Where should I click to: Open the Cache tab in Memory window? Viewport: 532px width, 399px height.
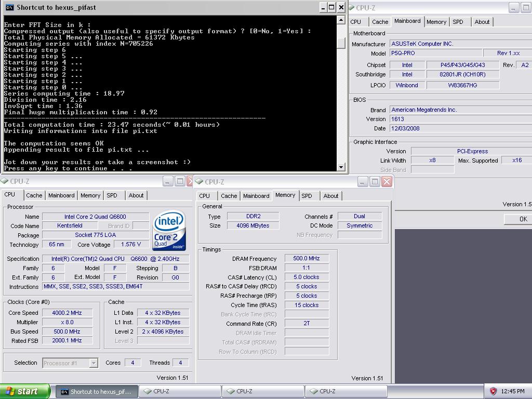pyautogui.click(x=229, y=196)
